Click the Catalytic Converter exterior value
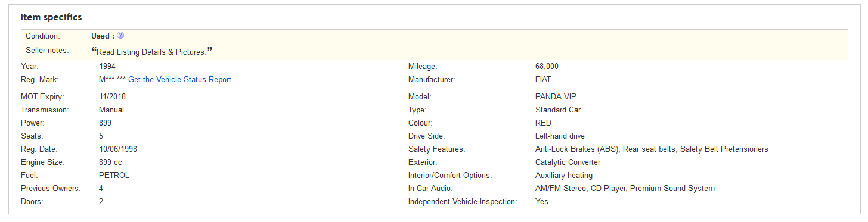Viewport: 868px width, 222px height. tap(568, 162)
